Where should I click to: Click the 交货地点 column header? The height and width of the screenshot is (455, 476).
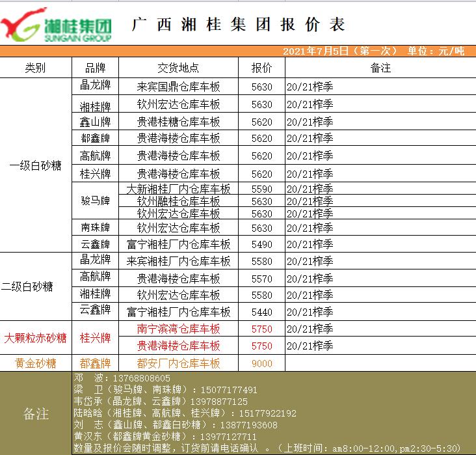click(x=178, y=68)
